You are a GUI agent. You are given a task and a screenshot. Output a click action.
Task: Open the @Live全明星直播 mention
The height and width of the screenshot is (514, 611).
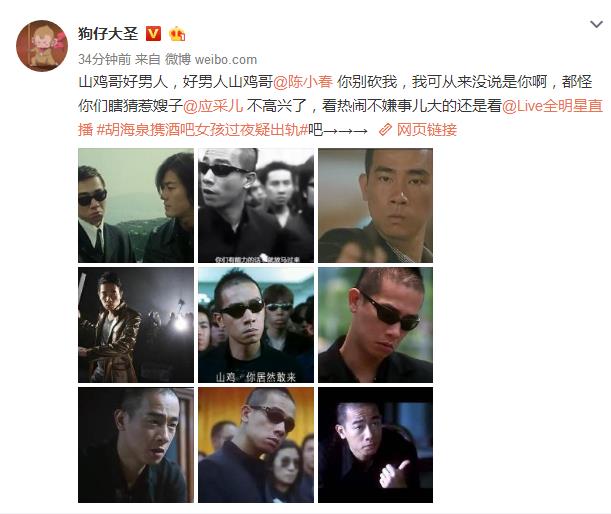pos(552,106)
